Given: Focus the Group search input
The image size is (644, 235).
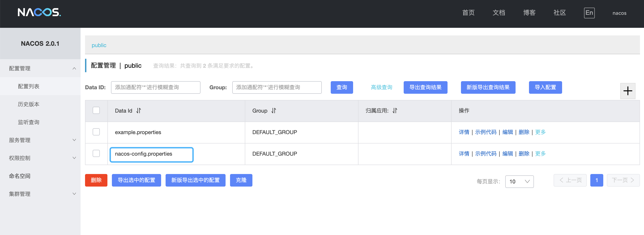Looking at the screenshot, I should 277,87.
